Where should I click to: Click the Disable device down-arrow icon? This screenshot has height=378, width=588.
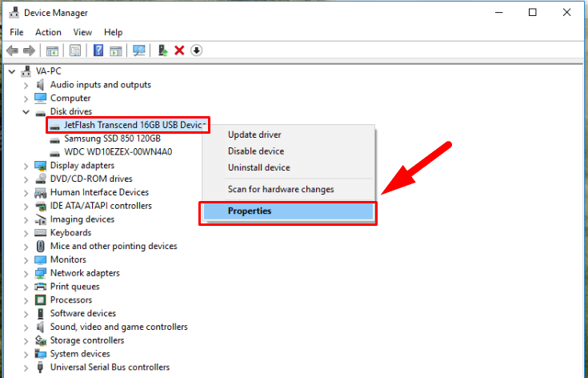pos(197,50)
